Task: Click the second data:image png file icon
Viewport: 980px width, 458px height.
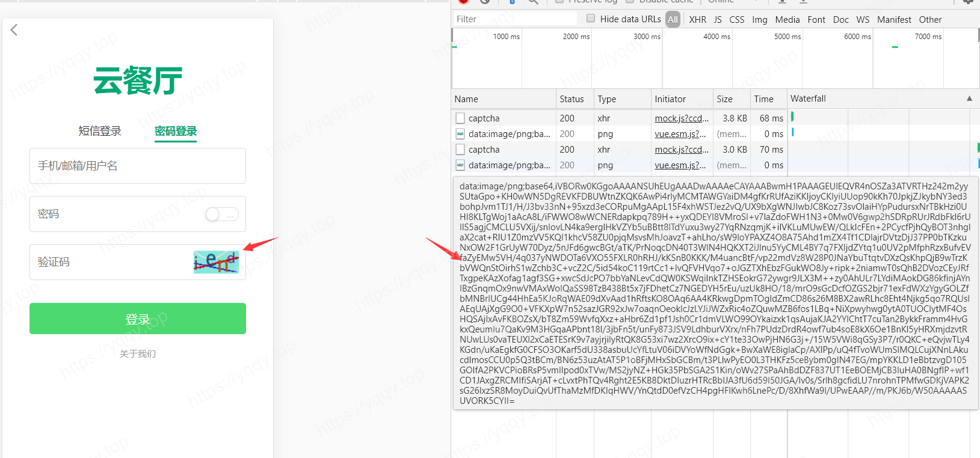Action: point(460,165)
